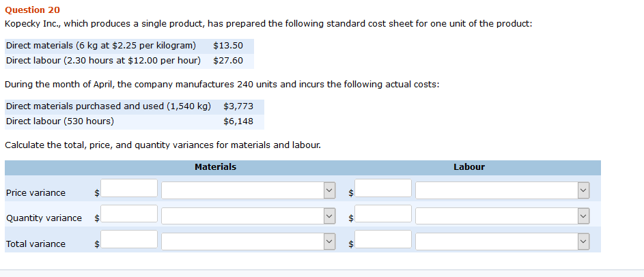Click the Labour quantity variance amount field
The height and width of the screenshot is (277, 644).
click(x=383, y=214)
